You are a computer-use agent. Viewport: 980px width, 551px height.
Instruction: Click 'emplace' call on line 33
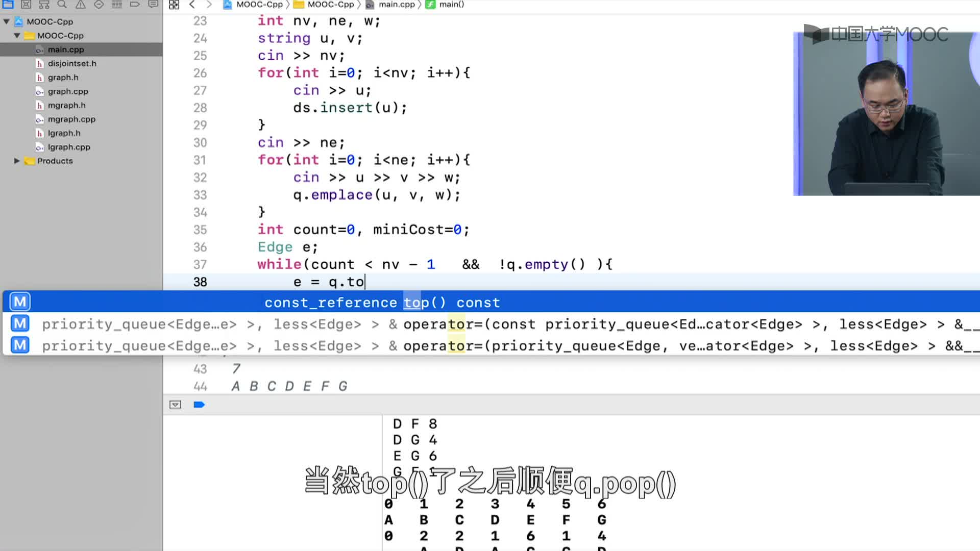pyautogui.click(x=341, y=195)
